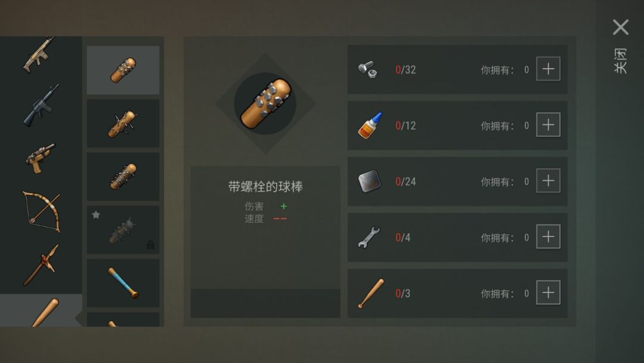Select the barbed wire bat variant
This screenshot has width=644, height=363.
[x=123, y=177]
